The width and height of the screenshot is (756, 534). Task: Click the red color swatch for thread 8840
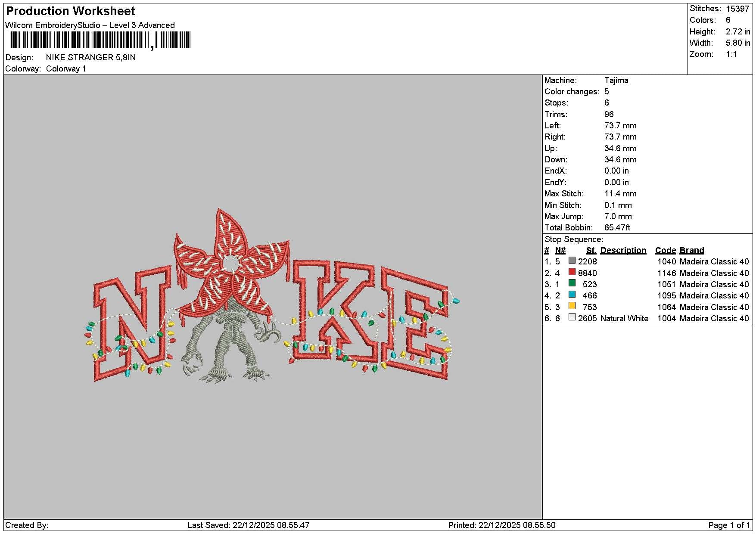(x=572, y=272)
